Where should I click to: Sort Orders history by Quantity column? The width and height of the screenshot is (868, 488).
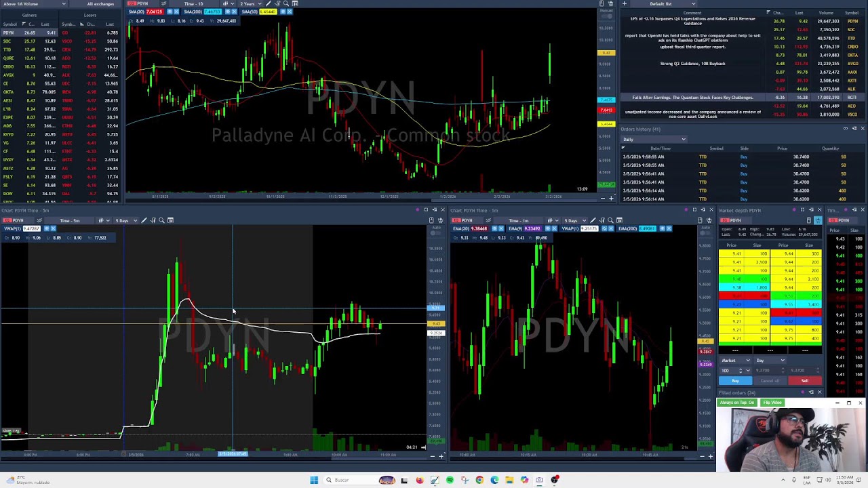pyautogui.click(x=830, y=148)
